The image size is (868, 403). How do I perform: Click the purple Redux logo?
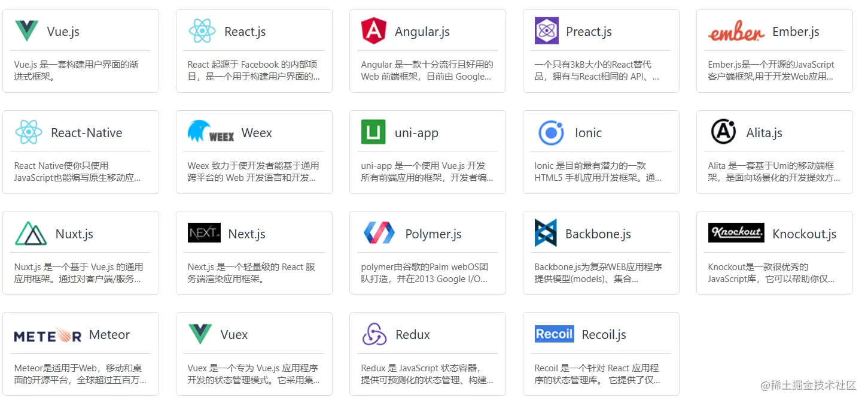coord(374,334)
